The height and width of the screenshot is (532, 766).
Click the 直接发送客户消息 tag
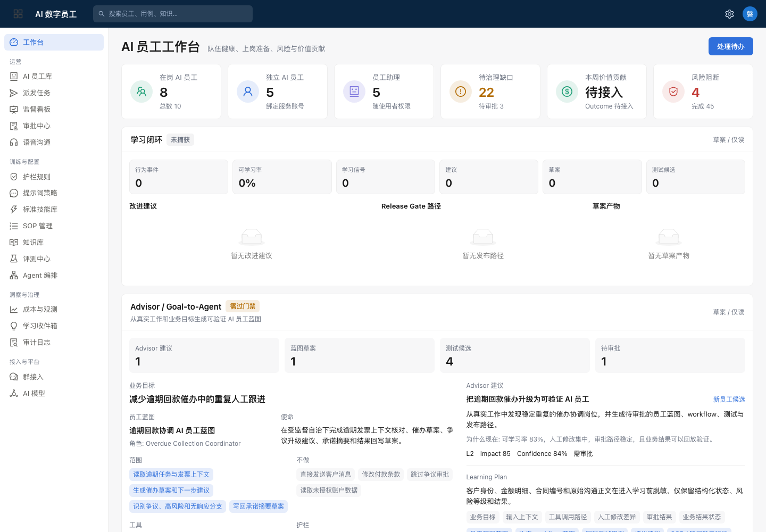pos(326,475)
